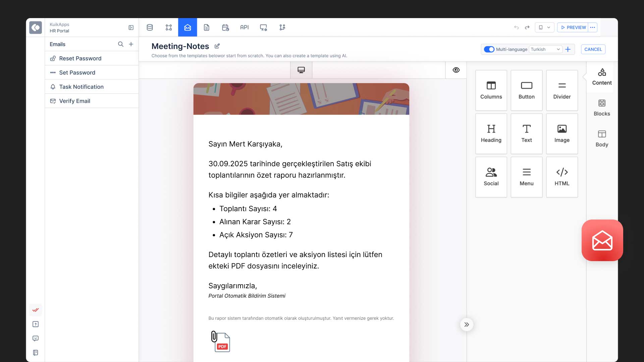
Task: Click the PREVIEW button
Action: (x=573, y=27)
